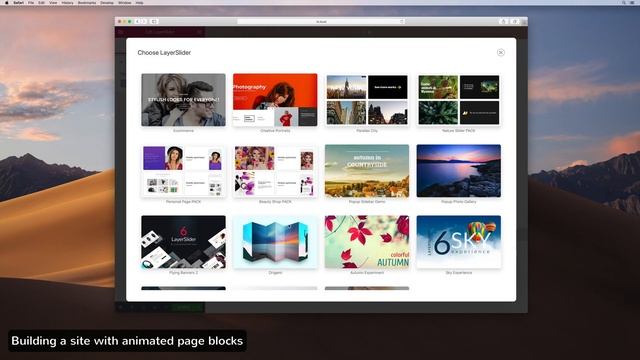
Task: Click the Safari back arrow
Action: [x=138, y=21]
